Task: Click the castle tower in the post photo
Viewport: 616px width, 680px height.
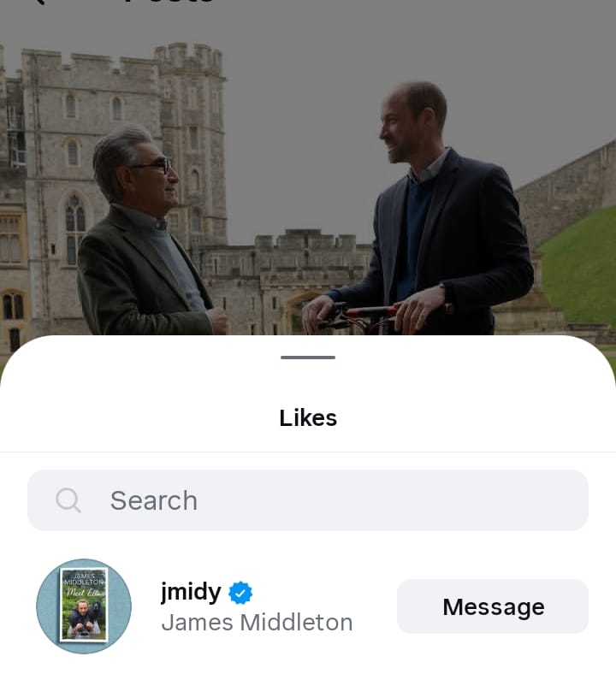Action: 191,128
